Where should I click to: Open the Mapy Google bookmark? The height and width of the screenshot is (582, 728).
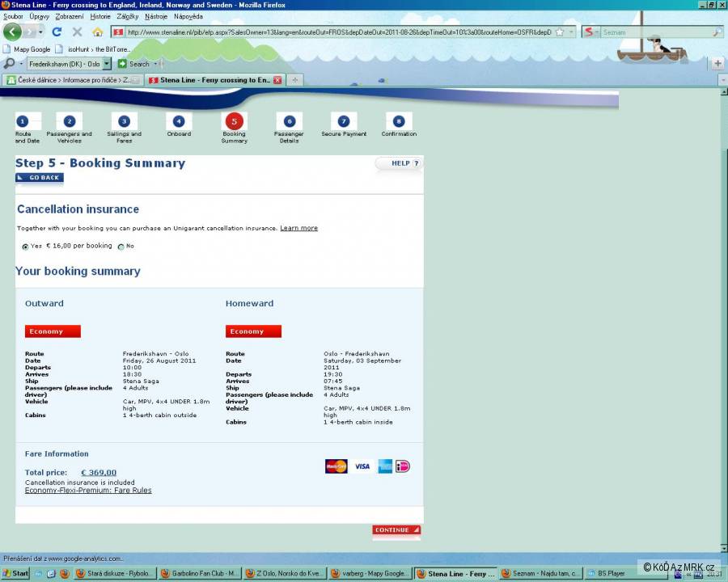27,49
